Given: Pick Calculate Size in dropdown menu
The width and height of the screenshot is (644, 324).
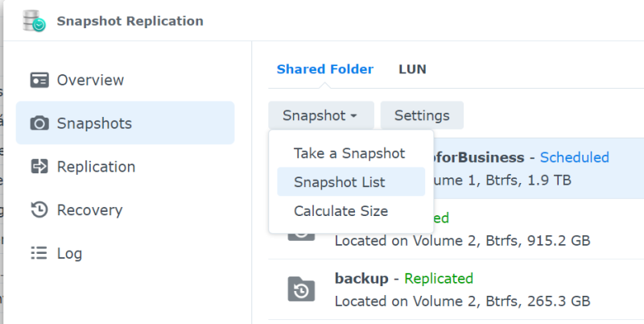Looking at the screenshot, I should coord(341,211).
